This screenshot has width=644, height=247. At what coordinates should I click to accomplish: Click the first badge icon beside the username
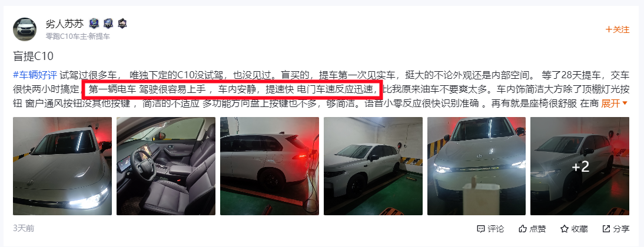[x=94, y=24]
